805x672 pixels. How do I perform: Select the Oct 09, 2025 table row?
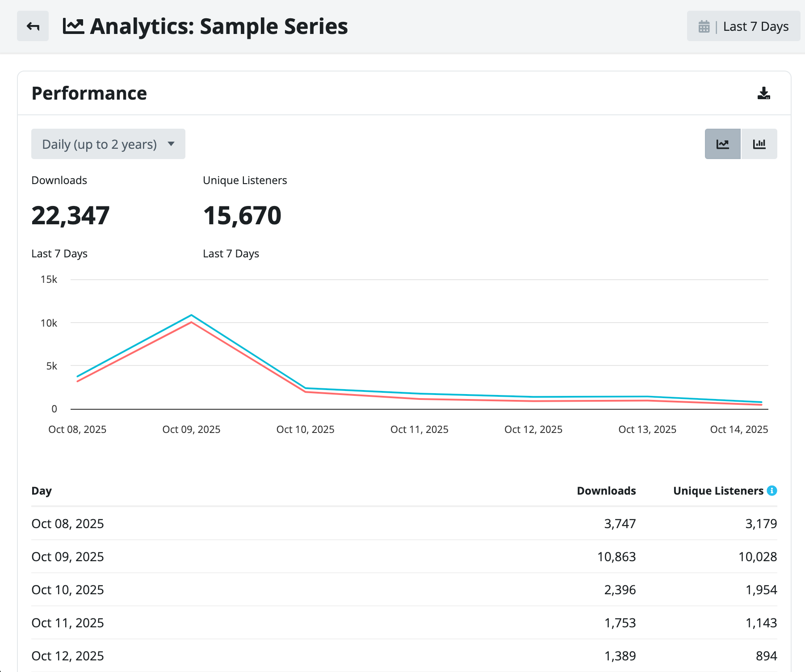coord(404,557)
